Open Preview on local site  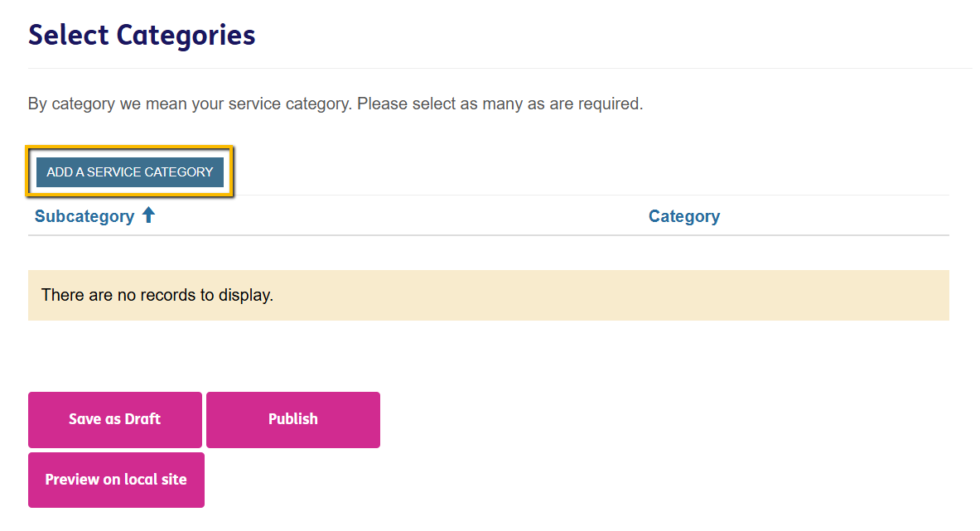point(116,480)
